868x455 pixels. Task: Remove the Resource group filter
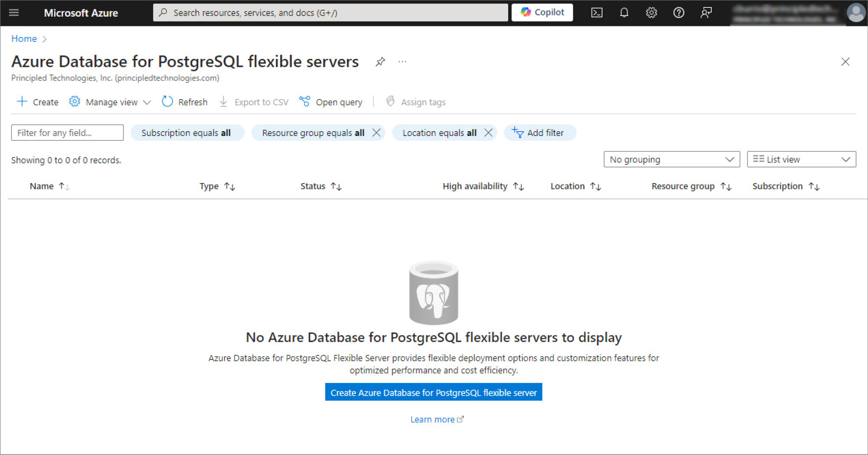point(376,132)
